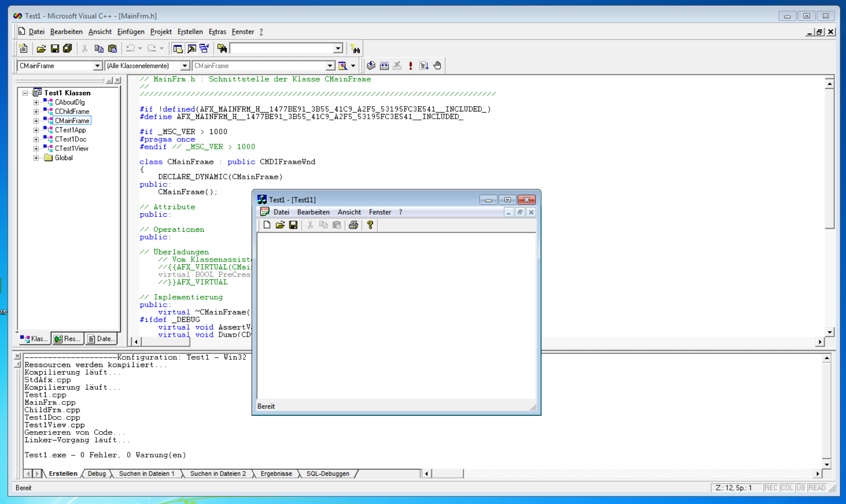Click Open folder icon in Test1 window
This screenshot has height=504, width=846.
click(280, 225)
